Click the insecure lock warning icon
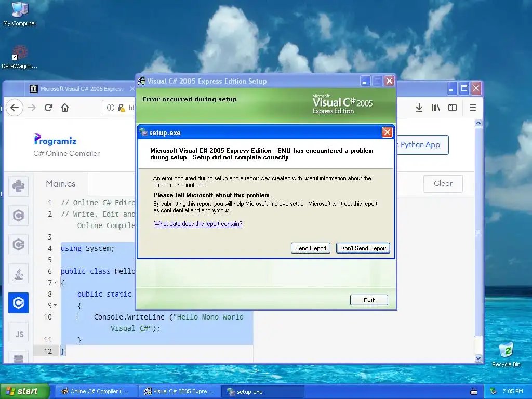The image size is (532, 399). point(121,108)
